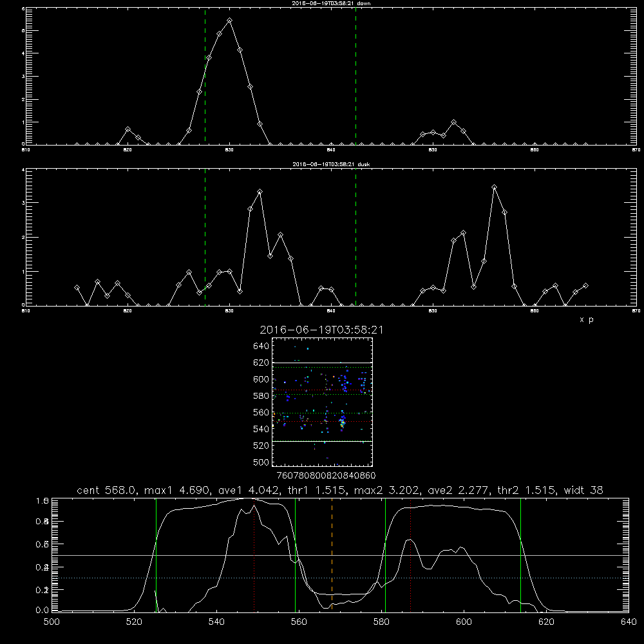Screen dimensions: 644x644
Task: Click the "thr2 1.515" value
Action: pyautogui.click(x=527, y=490)
